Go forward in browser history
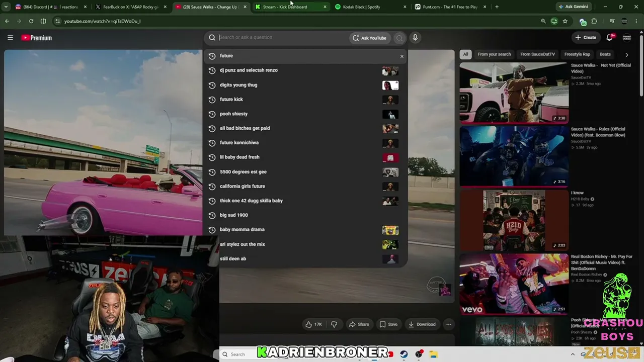 point(19,21)
